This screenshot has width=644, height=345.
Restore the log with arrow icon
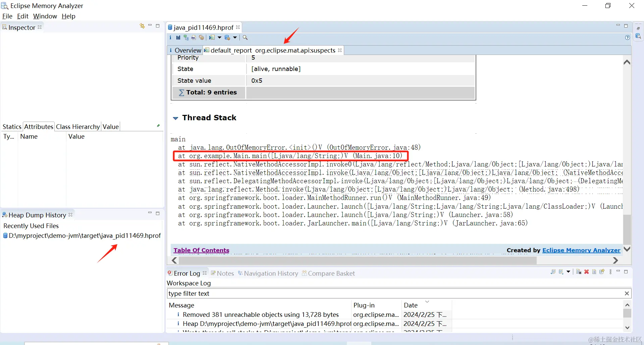(x=602, y=272)
